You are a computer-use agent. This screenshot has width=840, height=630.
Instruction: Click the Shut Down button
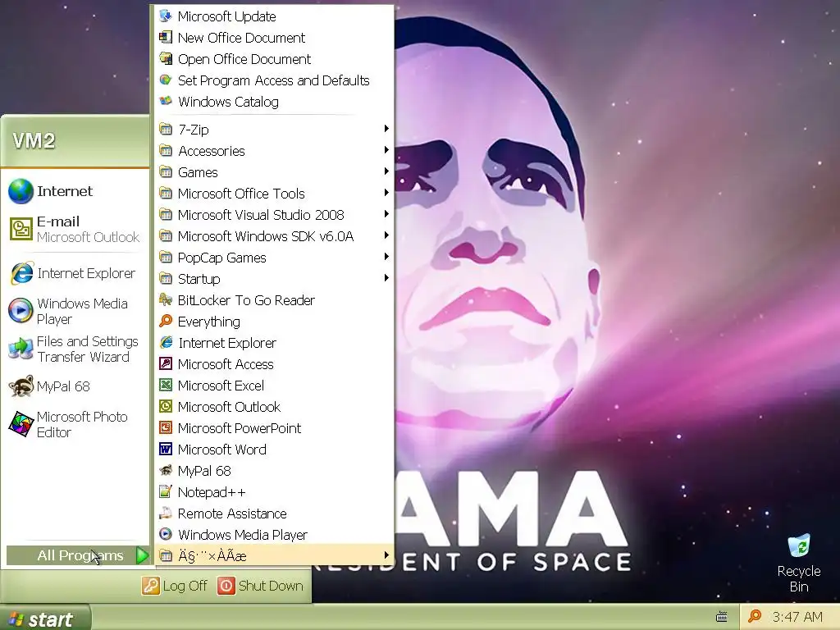[260, 586]
